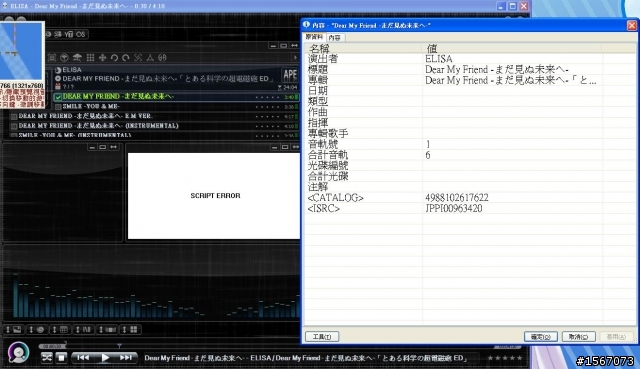Select SMILE -YOU & ME- (INSTRUMENTAL) row

154,135
